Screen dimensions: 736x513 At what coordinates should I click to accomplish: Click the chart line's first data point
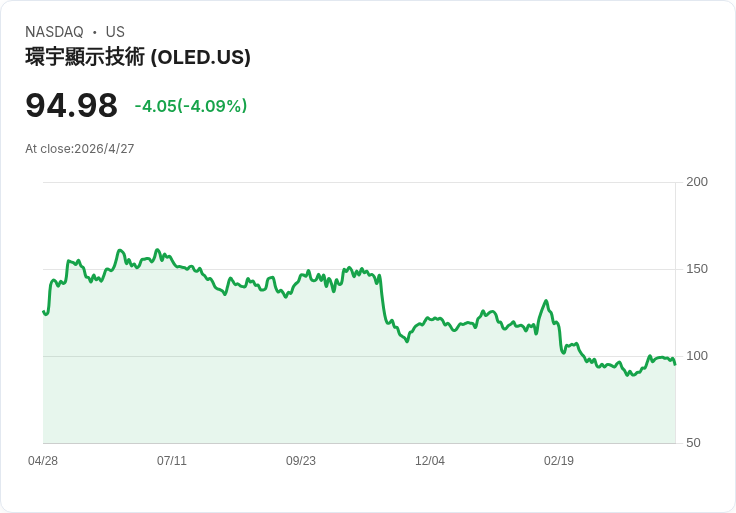(44, 311)
